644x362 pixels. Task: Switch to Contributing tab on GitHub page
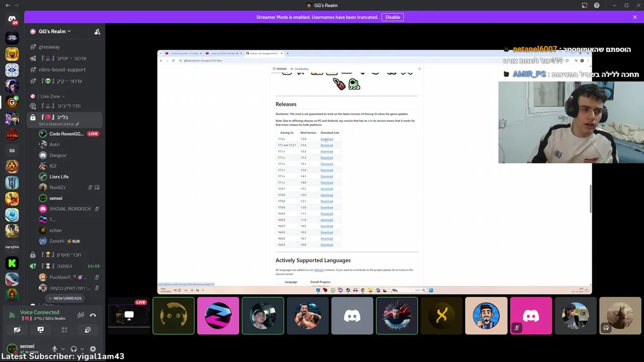click(299, 69)
